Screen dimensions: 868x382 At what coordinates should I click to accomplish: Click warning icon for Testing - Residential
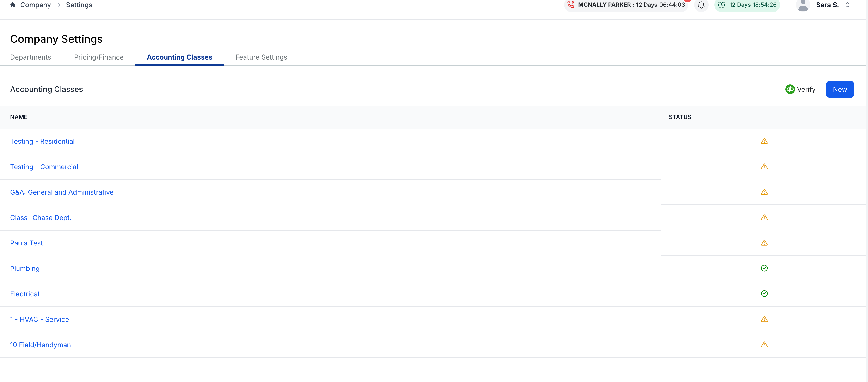click(764, 141)
